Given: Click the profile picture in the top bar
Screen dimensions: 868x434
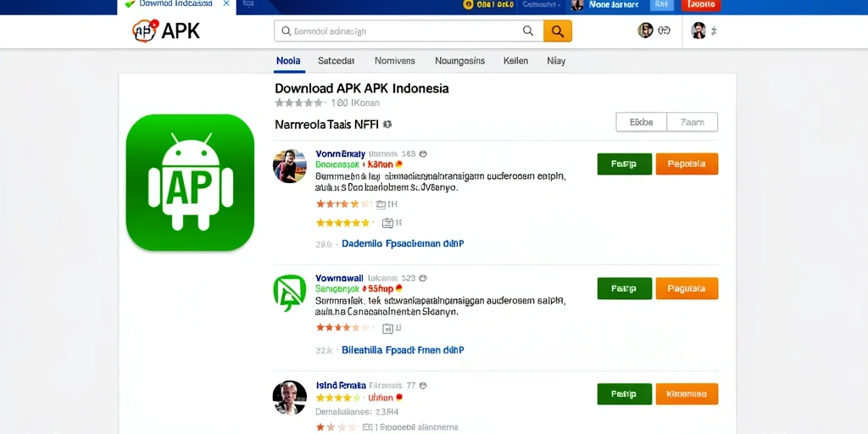Looking at the screenshot, I should coord(577,5).
